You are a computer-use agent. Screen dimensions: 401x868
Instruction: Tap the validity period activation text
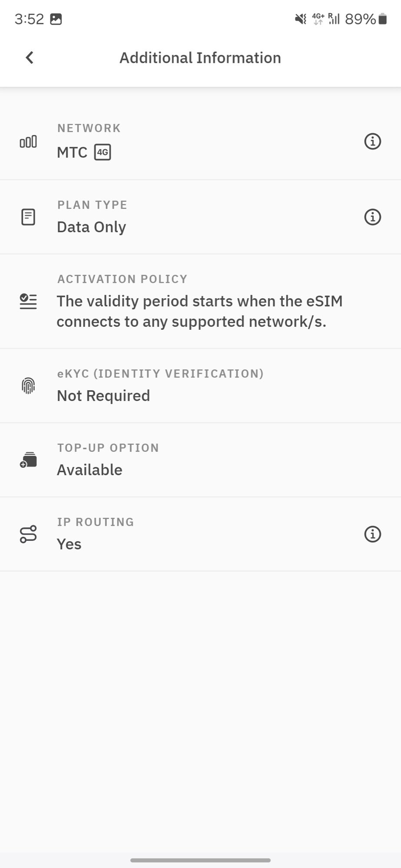199,311
